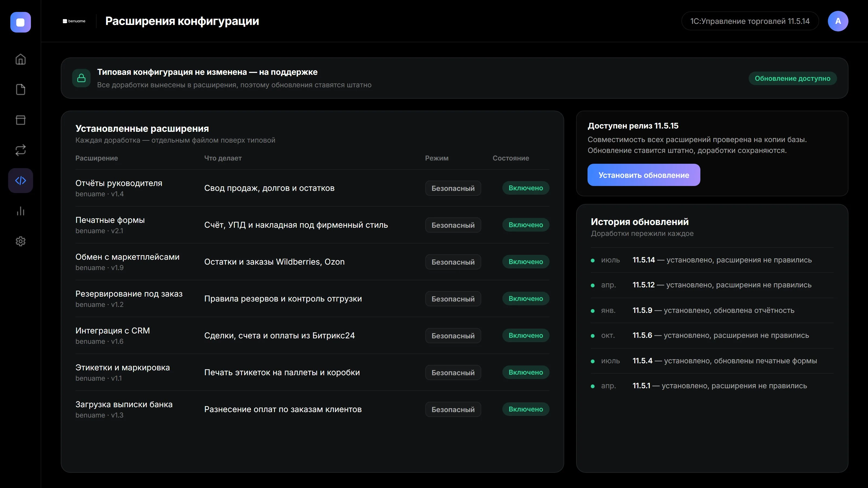Click the Состояние column header

click(x=510, y=158)
